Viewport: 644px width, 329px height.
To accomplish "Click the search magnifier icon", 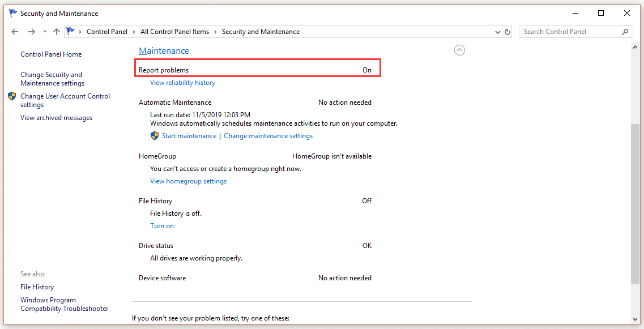I will tap(625, 32).
